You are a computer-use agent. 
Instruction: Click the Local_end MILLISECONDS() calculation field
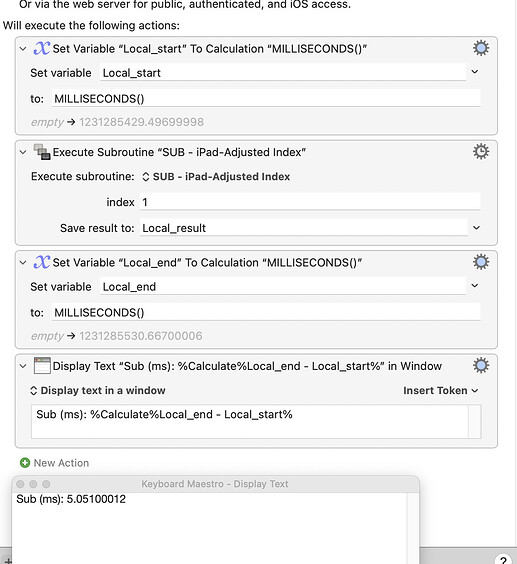(266, 312)
